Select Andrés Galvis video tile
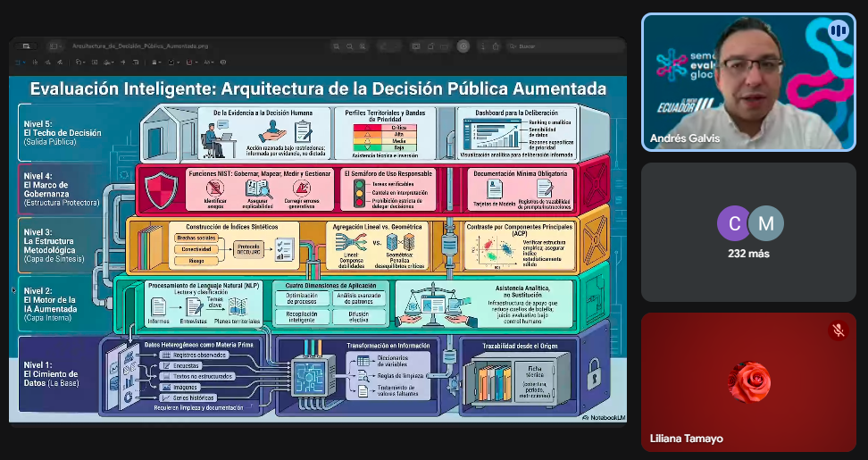Screen dimensions: 868x460 (748, 82)
